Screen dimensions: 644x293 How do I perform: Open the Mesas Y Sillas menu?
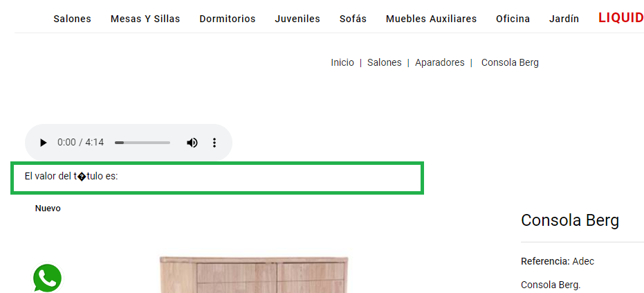[145, 19]
